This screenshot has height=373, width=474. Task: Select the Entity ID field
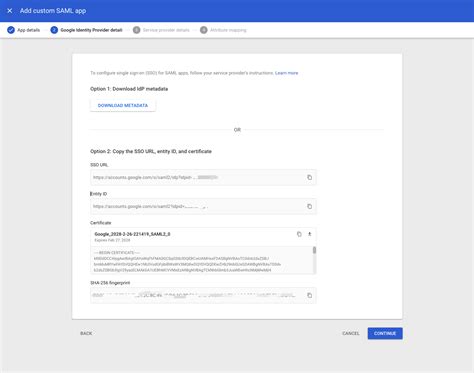203,206
